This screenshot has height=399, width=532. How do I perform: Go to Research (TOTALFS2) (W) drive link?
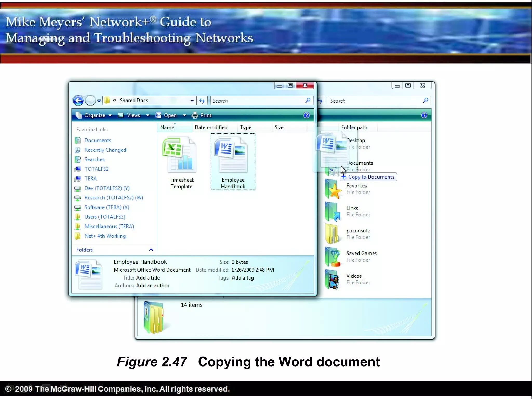pos(114,198)
